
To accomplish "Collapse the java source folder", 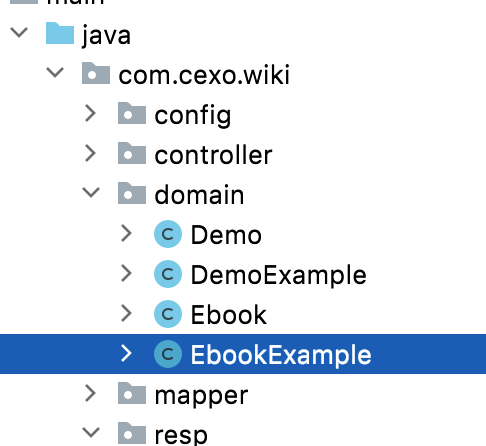I will (19, 33).
